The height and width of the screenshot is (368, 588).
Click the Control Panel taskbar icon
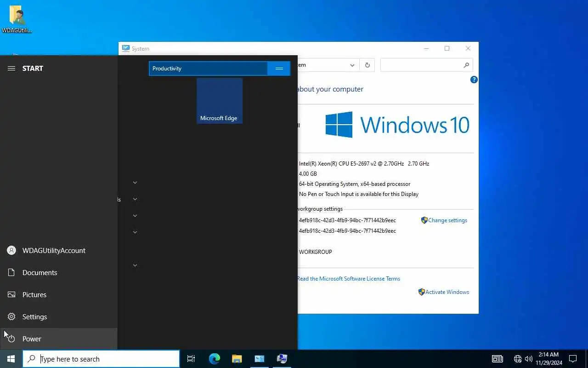pyautogui.click(x=260, y=359)
